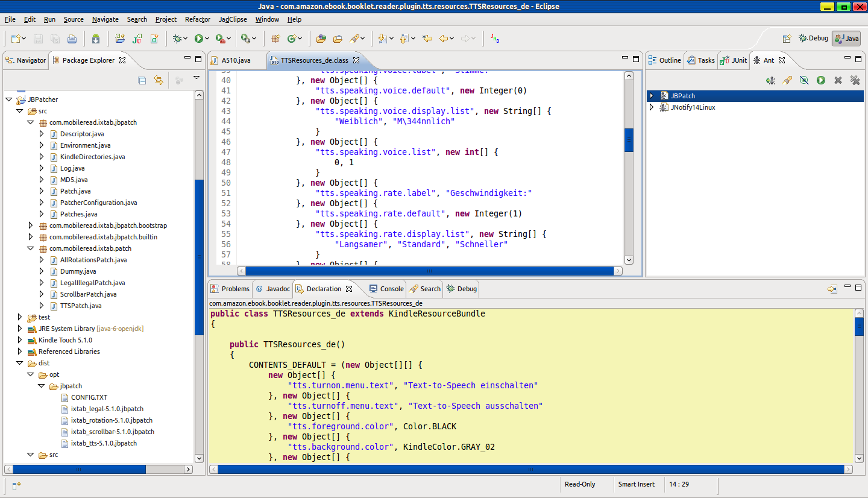This screenshot has width=868, height=498.
Task: Click the New Java Class icon
Action: coord(292,39)
